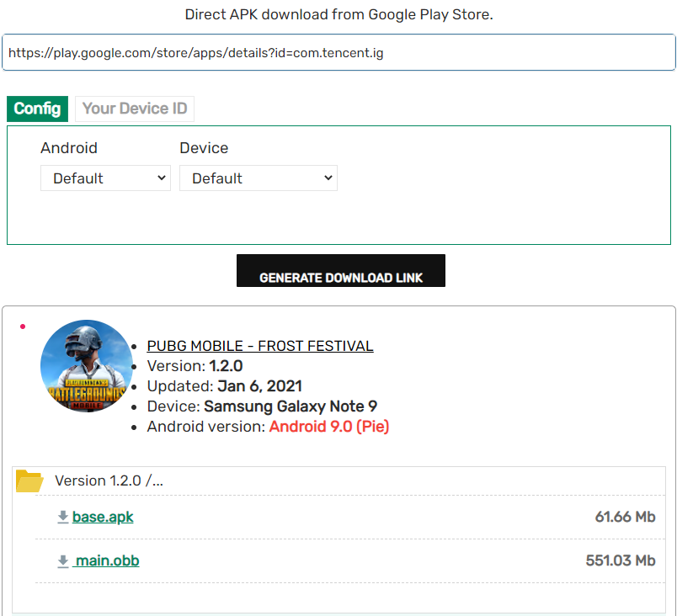
Task: Click the Play Store URL input field
Action: [338, 53]
